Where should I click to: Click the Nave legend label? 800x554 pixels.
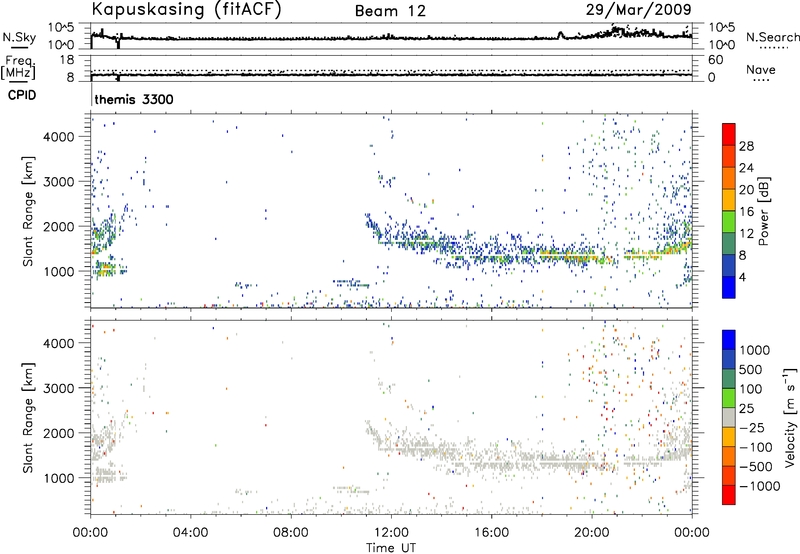point(761,70)
